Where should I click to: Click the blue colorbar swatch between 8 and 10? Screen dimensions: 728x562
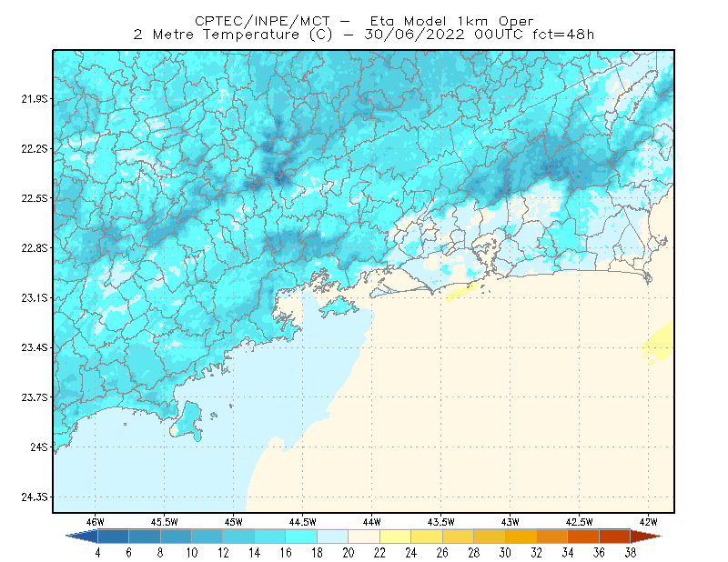176,537
